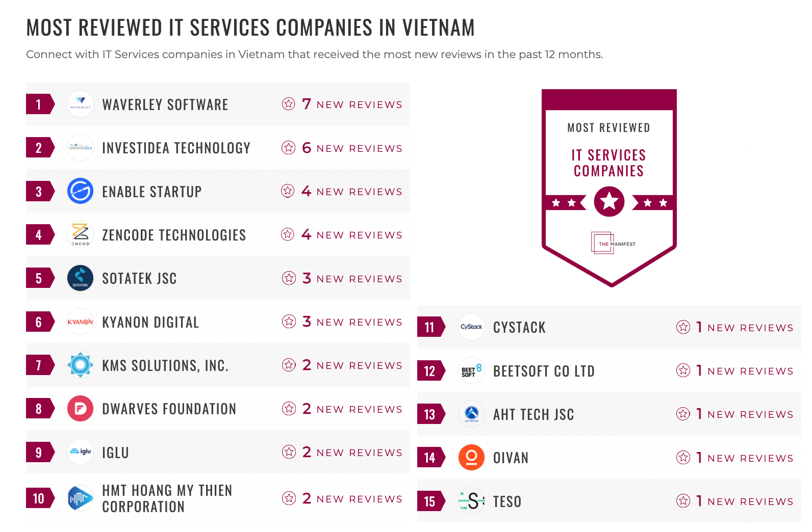
Task: Open the Sotatek JSC logo
Action: point(80,278)
